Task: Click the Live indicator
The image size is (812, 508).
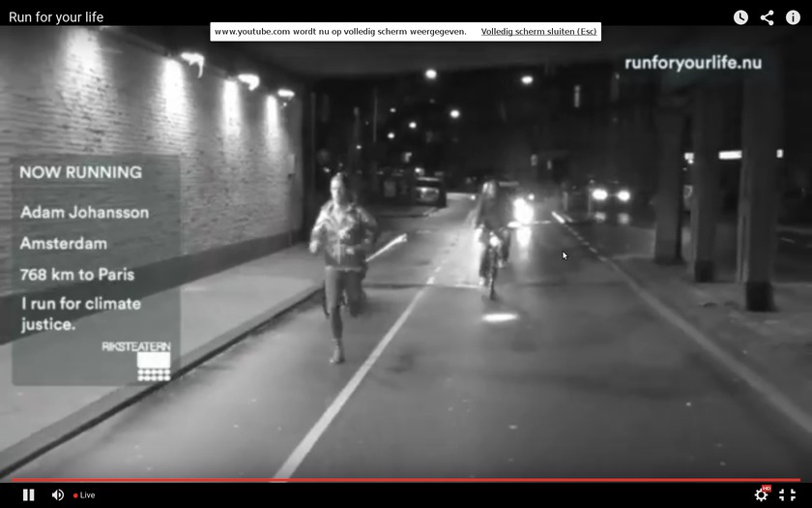Action: coord(84,495)
